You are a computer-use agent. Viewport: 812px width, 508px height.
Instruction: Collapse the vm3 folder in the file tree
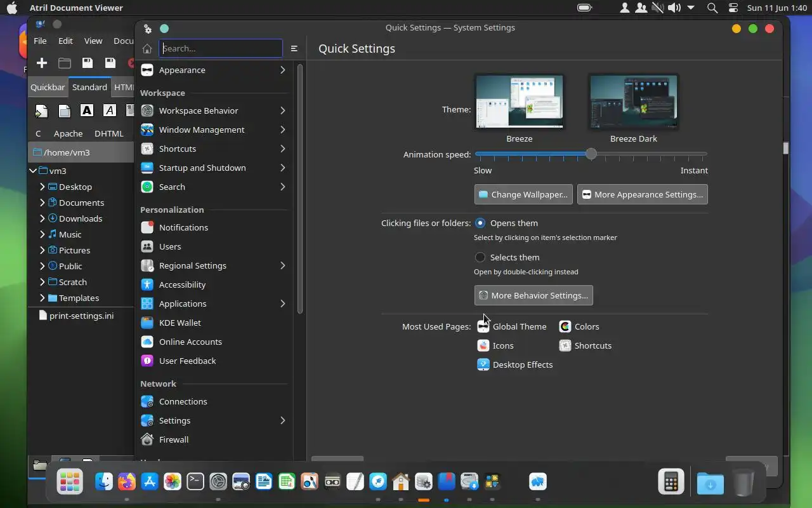point(33,171)
